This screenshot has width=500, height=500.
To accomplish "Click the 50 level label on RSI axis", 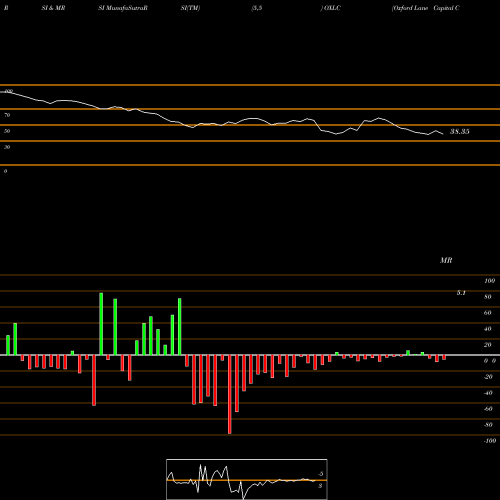I will tap(7, 131).
